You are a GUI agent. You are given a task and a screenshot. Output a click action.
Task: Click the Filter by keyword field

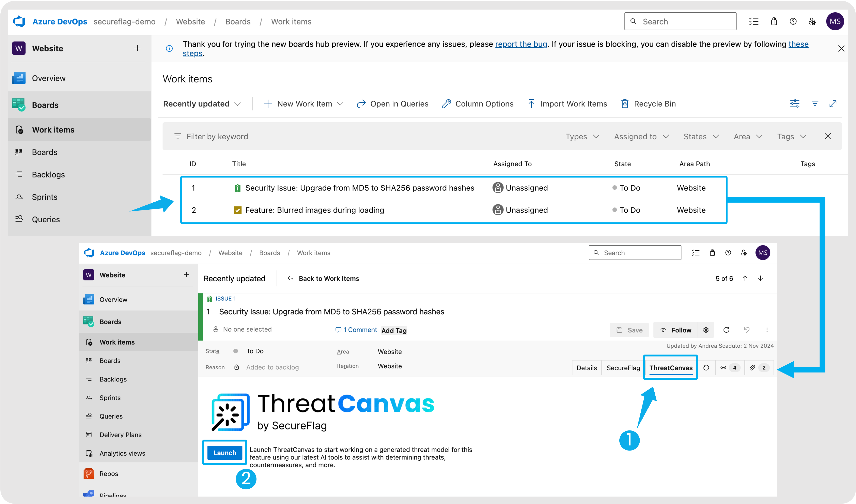coord(217,137)
